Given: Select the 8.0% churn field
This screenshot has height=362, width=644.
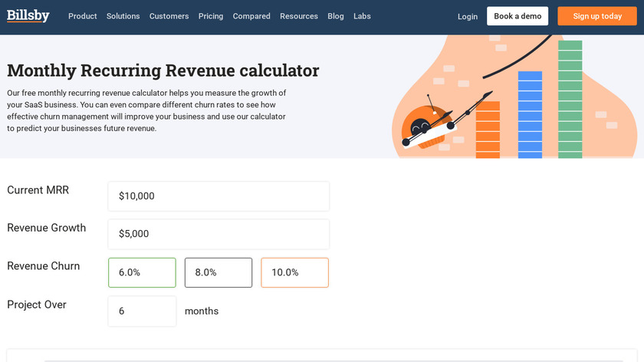Looking at the screenshot, I should click(219, 272).
